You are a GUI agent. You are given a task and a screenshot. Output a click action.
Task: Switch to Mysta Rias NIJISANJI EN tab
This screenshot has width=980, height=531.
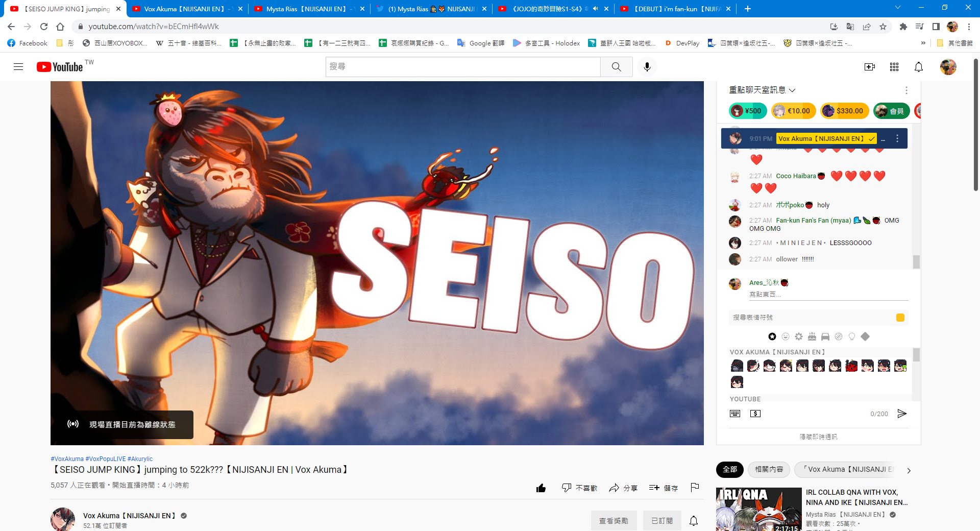309,9
